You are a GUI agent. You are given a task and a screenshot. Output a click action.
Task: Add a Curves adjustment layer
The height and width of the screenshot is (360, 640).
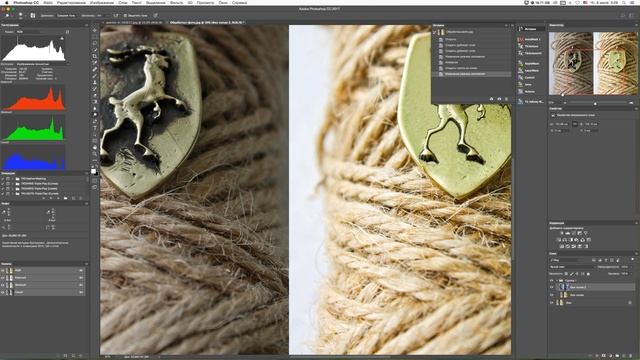click(573, 233)
